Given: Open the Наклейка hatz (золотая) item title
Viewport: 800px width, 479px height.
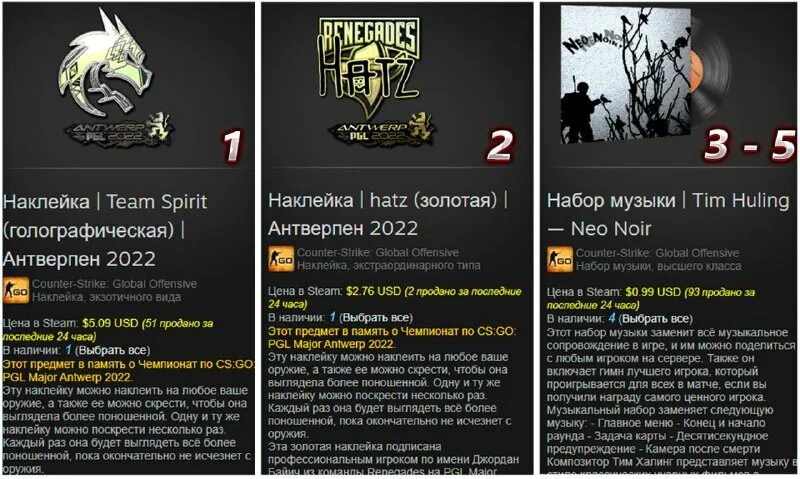Looking at the screenshot, I should point(388,214).
